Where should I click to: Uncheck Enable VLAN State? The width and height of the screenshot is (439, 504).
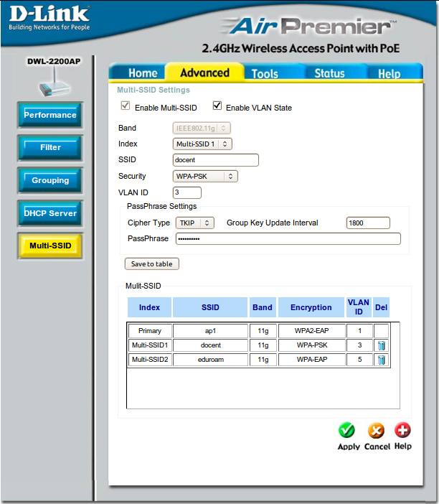217,106
